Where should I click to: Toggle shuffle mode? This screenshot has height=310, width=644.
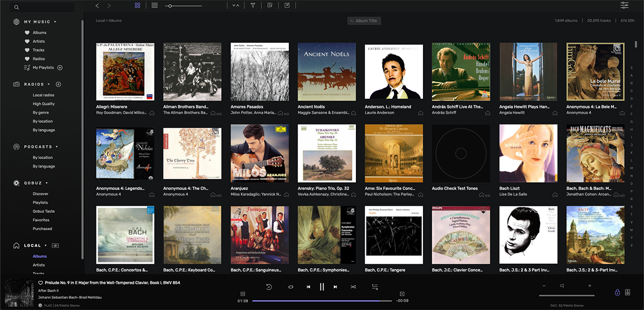(x=353, y=287)
